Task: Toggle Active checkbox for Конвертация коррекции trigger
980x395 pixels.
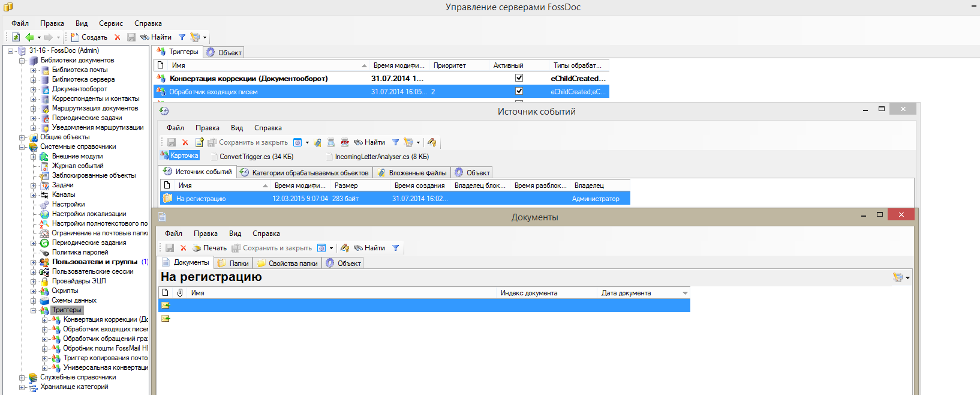Action: click(519, 78)
